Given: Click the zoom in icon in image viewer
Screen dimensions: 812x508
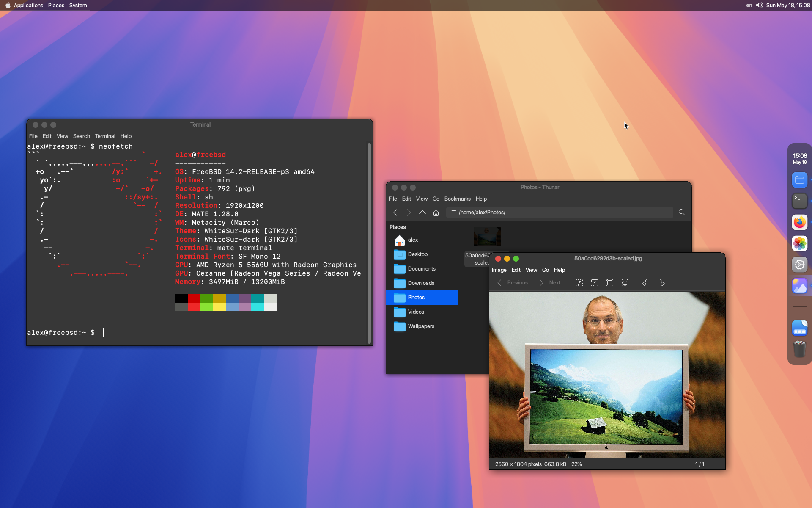Looking at the screenshot, I should tap(579, 283).
